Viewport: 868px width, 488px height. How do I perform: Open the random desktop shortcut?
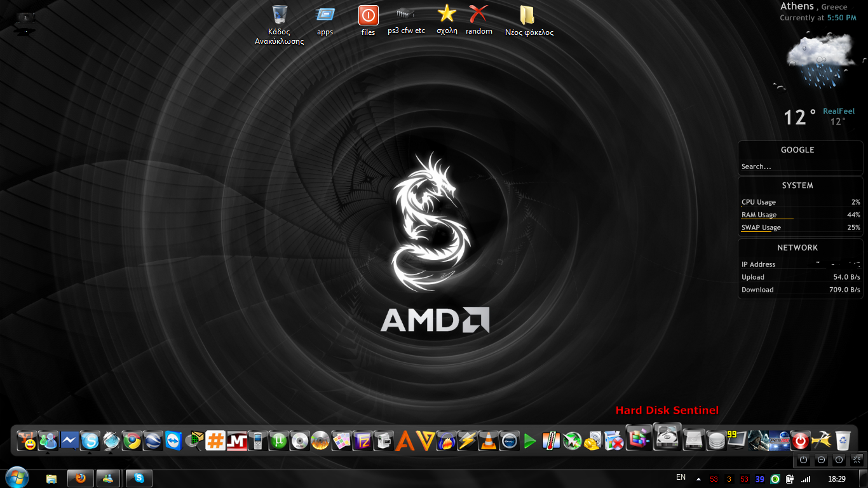pyautogui.click(x=478, y=20)
